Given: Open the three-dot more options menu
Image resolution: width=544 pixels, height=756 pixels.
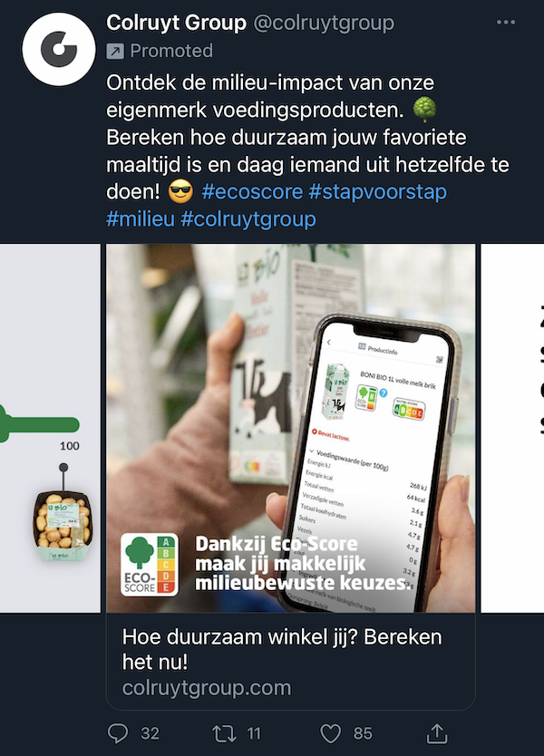Looking at the screenshot, I should [x=505, y=23].
